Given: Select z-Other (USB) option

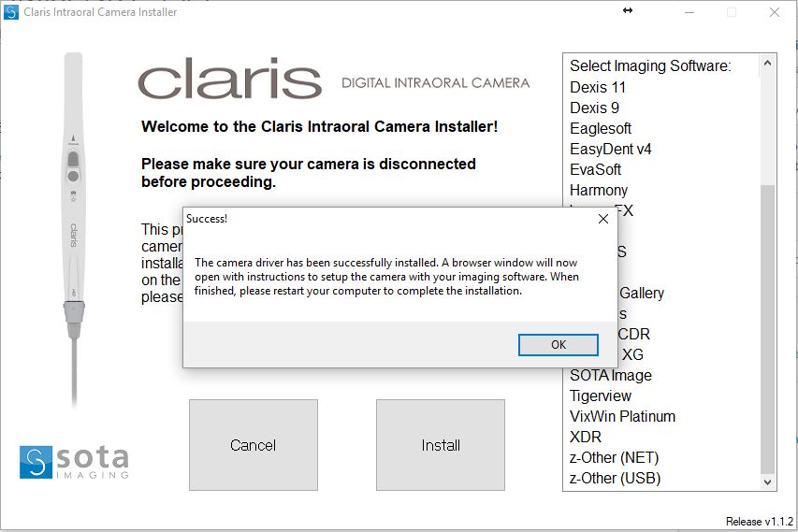Looking at the screenshot, I should click(615, 478).
